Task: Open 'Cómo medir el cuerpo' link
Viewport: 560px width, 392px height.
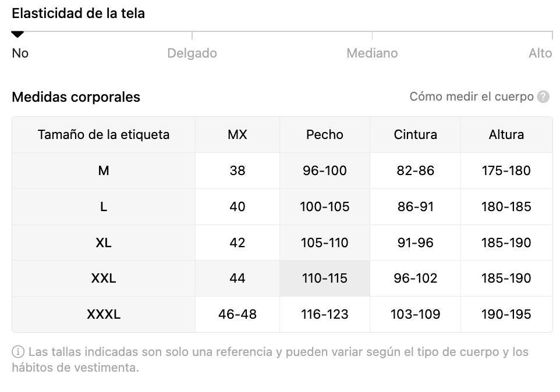Action: [x=472, y=97]
